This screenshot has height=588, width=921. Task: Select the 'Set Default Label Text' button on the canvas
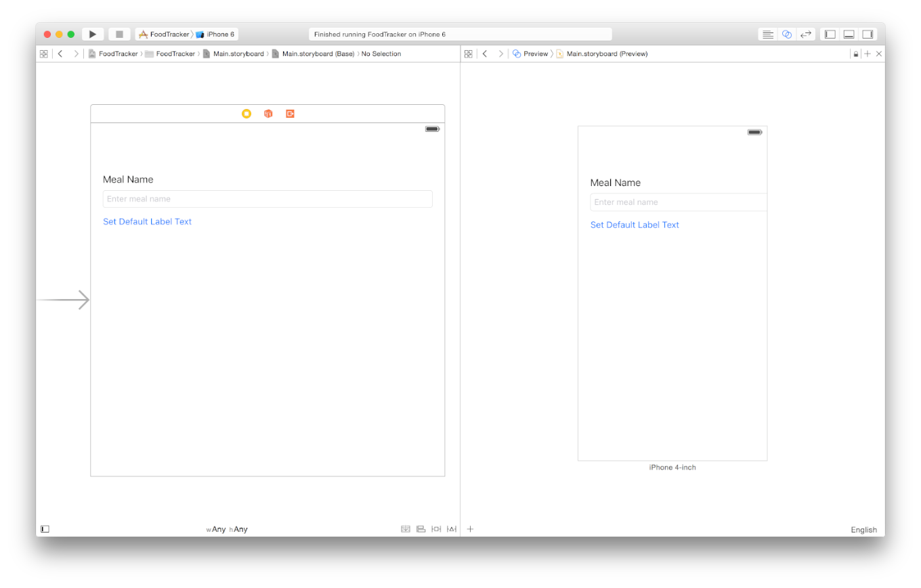pos(147,221)
